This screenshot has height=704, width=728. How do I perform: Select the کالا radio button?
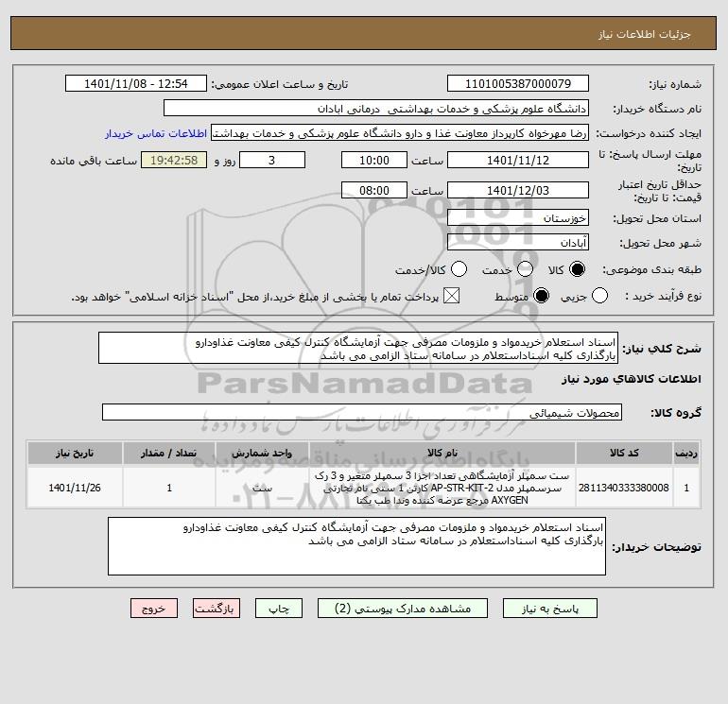577,269
